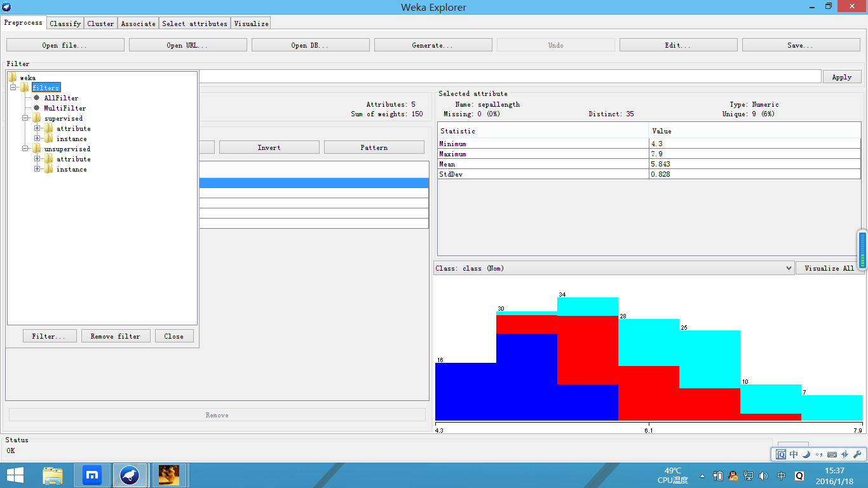The height and width of the screenshot is (488, 868).
Task: Choose MultiFilter in the filter tree
Action: pos(65,108)
